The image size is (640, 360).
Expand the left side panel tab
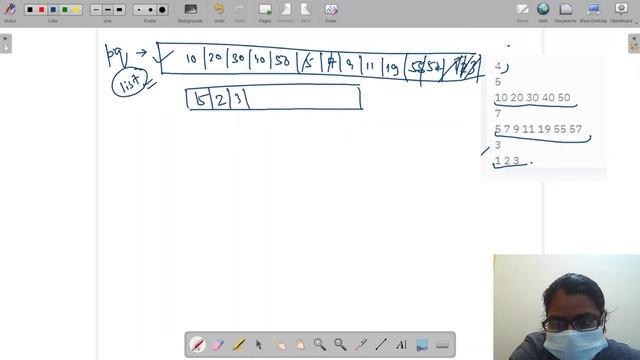point(6,43)
